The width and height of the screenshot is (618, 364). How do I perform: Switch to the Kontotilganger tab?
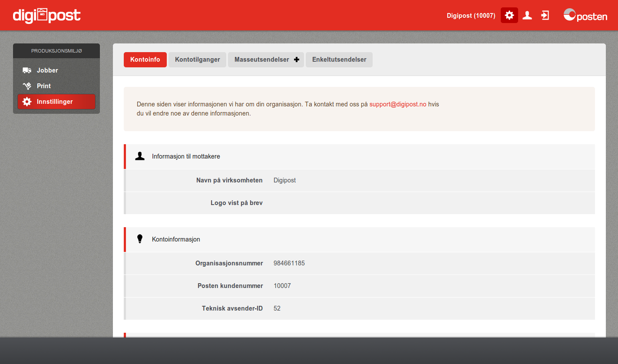tap(198, 60)
